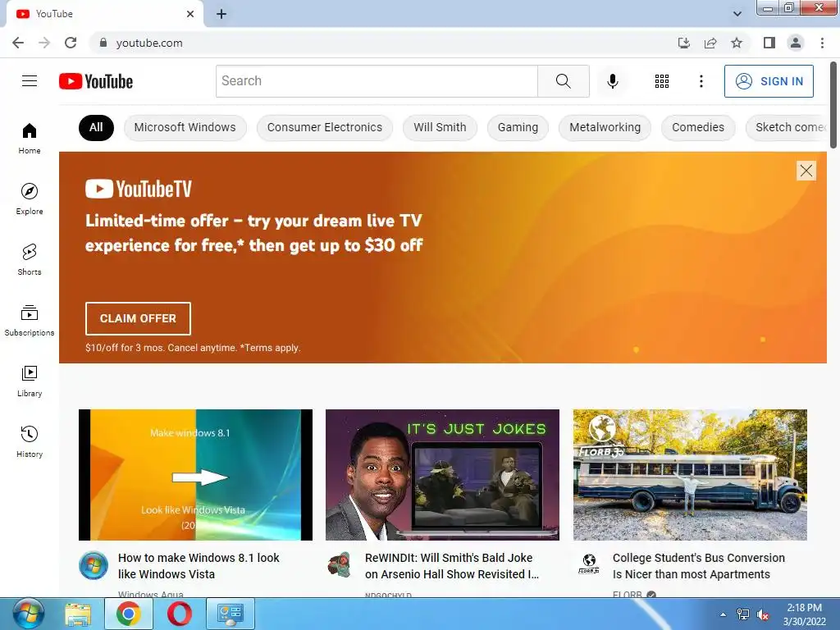The height and width of the screenshot is (630, 840).
Task: Open Windows Explorer from the taskbar
Action: (78, 614)
